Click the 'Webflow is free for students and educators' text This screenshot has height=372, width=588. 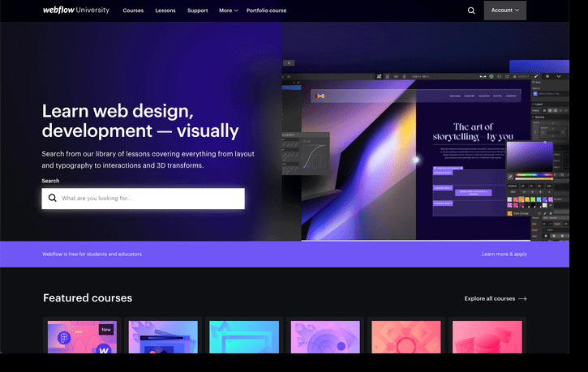pyautogui.click(x=92, y=254)
